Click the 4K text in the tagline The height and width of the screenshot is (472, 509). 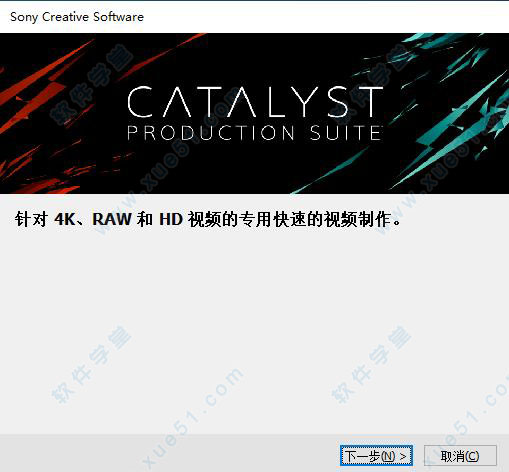click(x=65, y=219)
